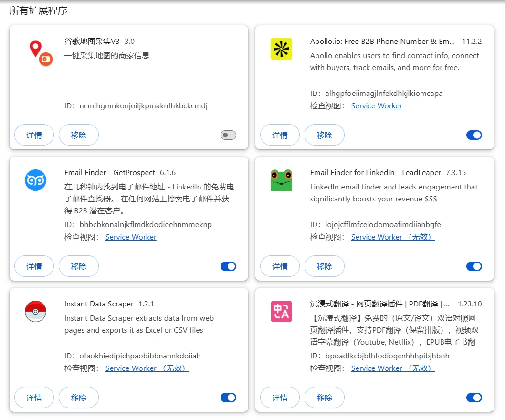505x420 pixels.
Task: Open 详情 for LeadLeaper extension
Action: [x=280, y=266]
